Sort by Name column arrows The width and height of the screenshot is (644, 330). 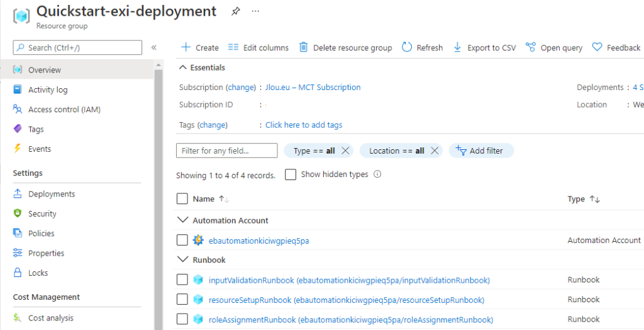tap(224, 199)
